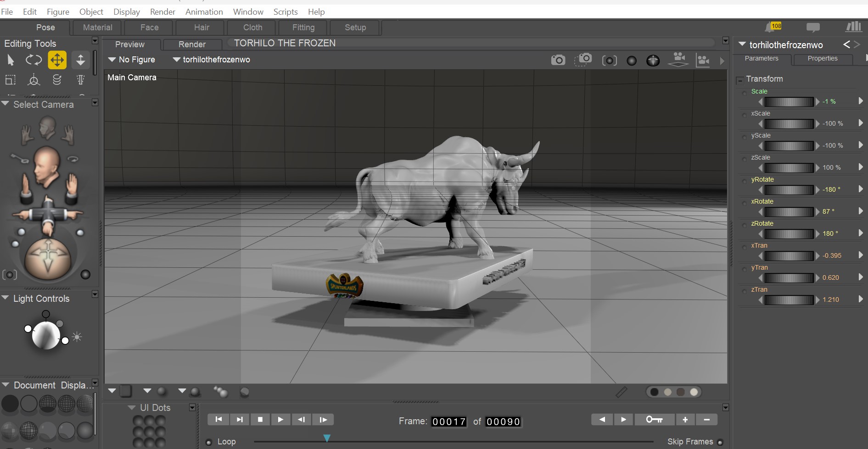Add a keyframe with plus button
This screenshot has height=449, width=868.
tap(685, 419)
